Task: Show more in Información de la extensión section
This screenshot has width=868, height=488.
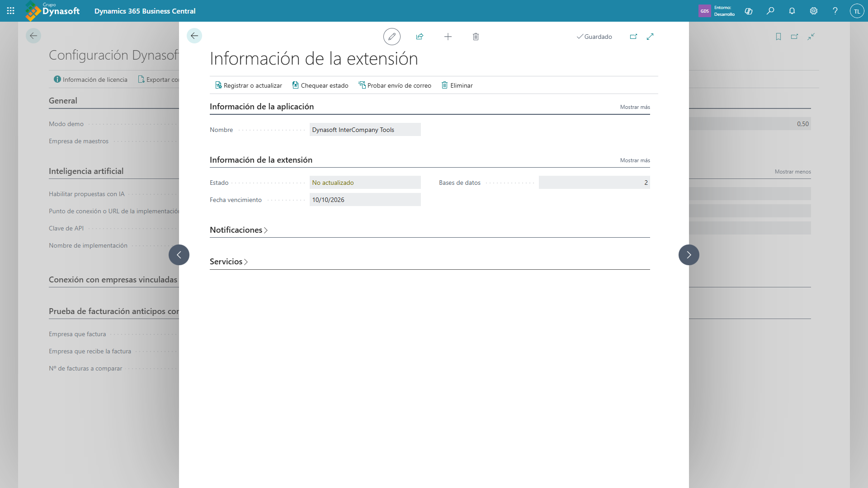Action: [635, 160]
